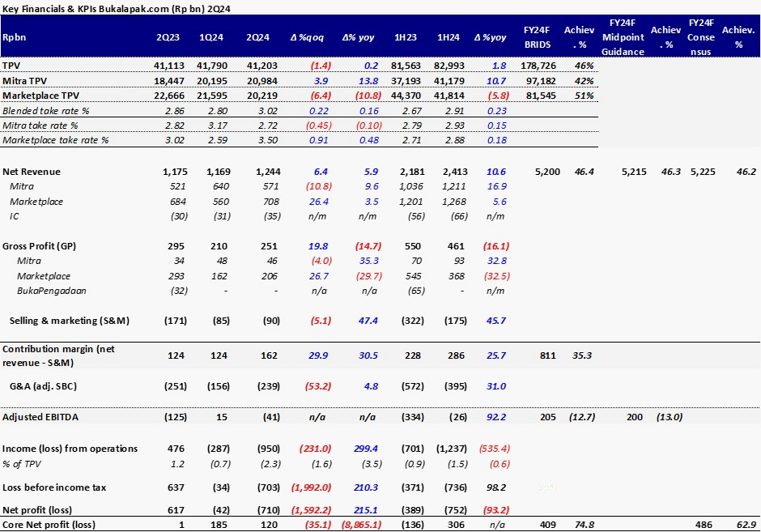The width and height of the screenshot is (761, 532).
Task: Click the IC value (35)
Action: point(272,216)
